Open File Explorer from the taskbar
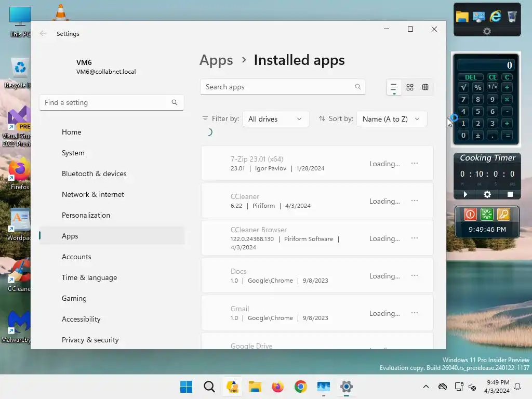The height and width of the screenshot is (399, 532). coord(255,387)
